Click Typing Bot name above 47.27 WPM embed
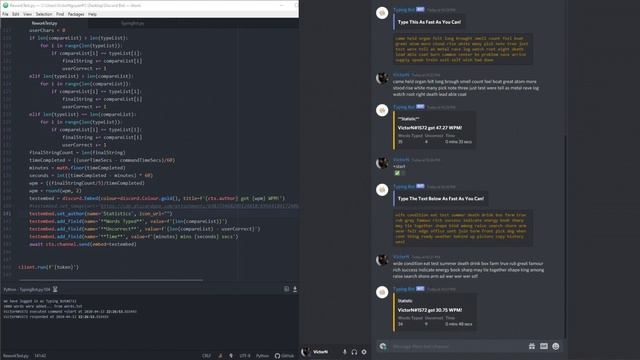 click(x=404, y=107)
